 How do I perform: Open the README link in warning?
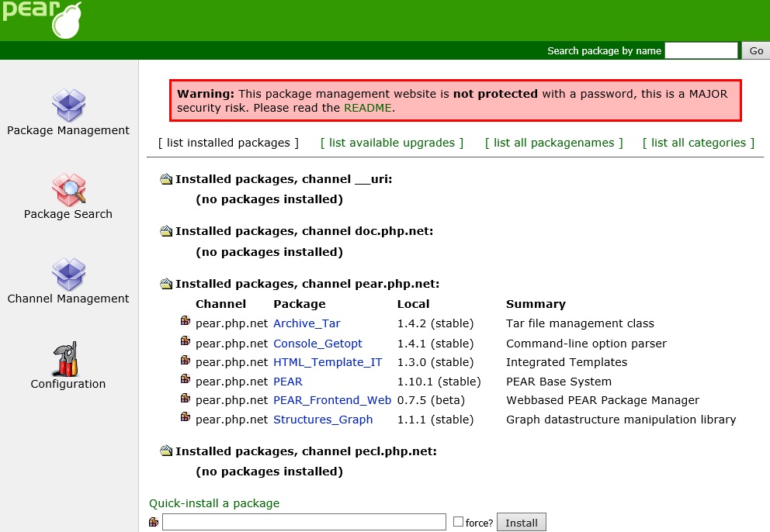pos(368,108)
